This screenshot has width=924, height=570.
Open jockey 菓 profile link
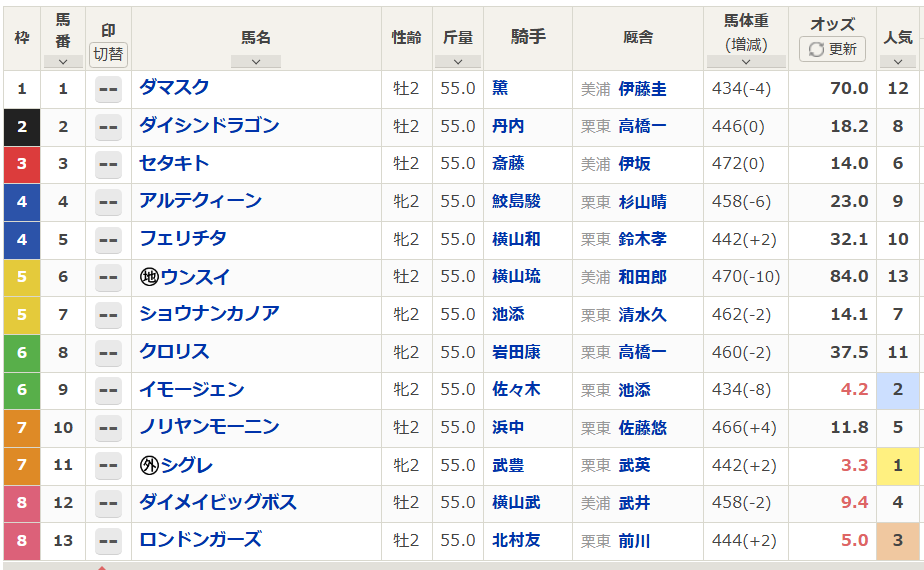pyautogui.click(x=500, y=88)
